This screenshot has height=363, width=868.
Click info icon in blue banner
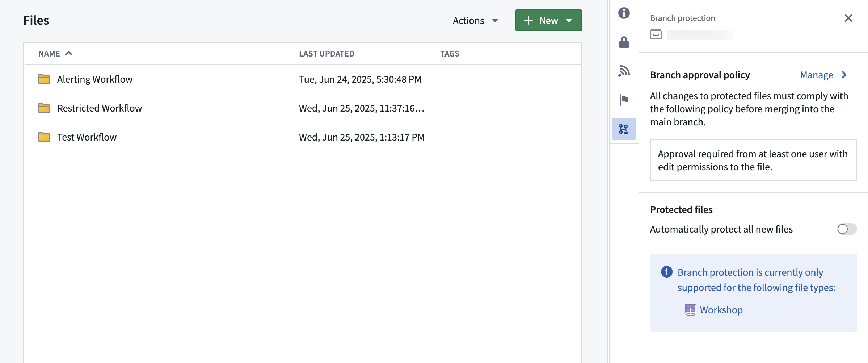pyautogui.click(x=666, y=272)
